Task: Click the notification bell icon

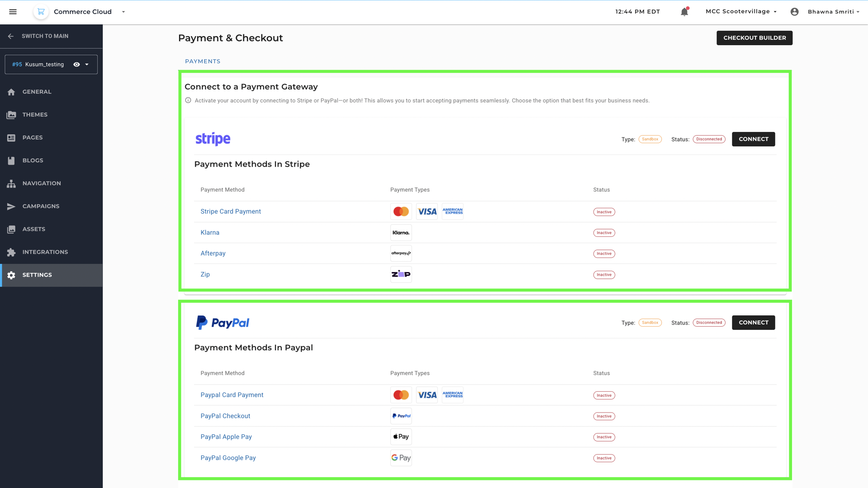Action: (x=684, y=12)
